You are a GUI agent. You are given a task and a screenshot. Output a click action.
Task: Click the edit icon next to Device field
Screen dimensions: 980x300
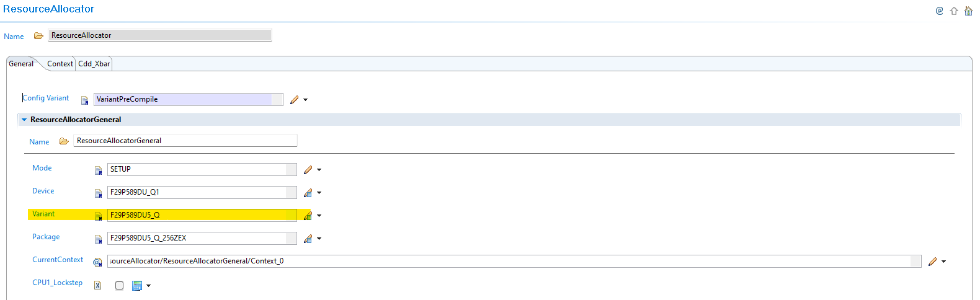click(308, 193)
